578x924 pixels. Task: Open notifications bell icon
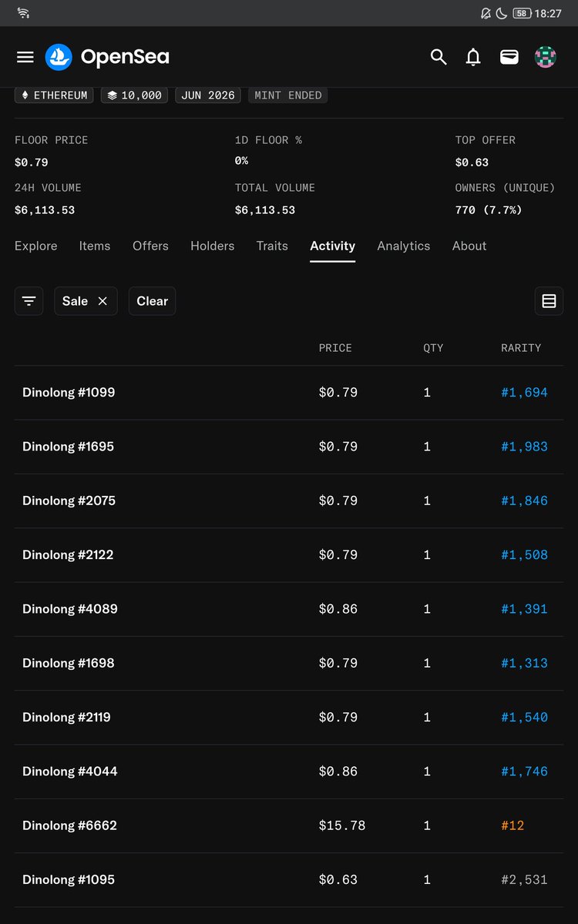coord(473,57)
